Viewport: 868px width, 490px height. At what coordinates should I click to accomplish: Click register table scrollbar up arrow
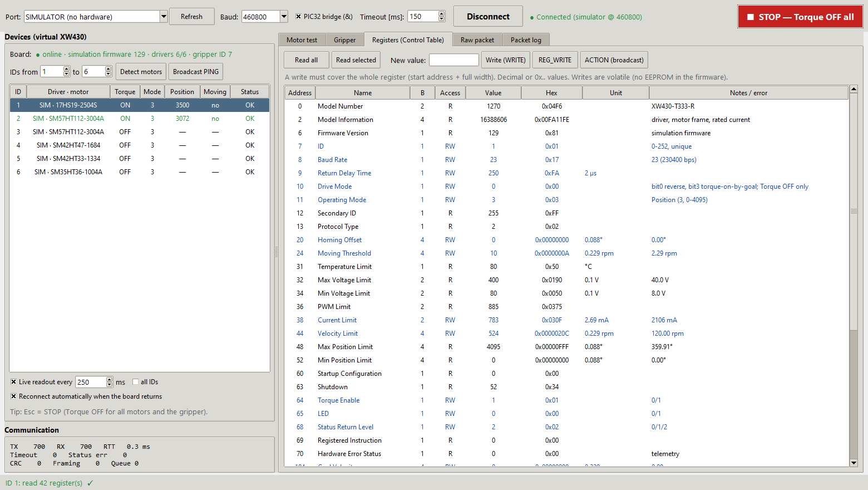pos(854,89)
